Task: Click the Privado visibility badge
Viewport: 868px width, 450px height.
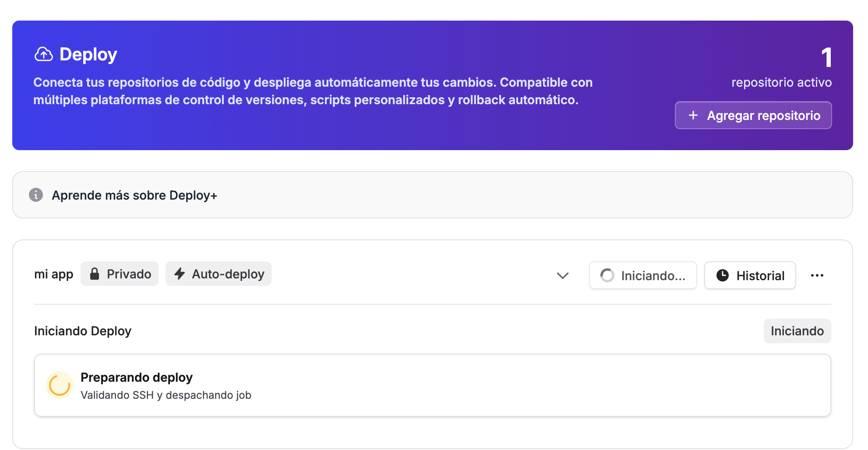Action: coord(120,274)
